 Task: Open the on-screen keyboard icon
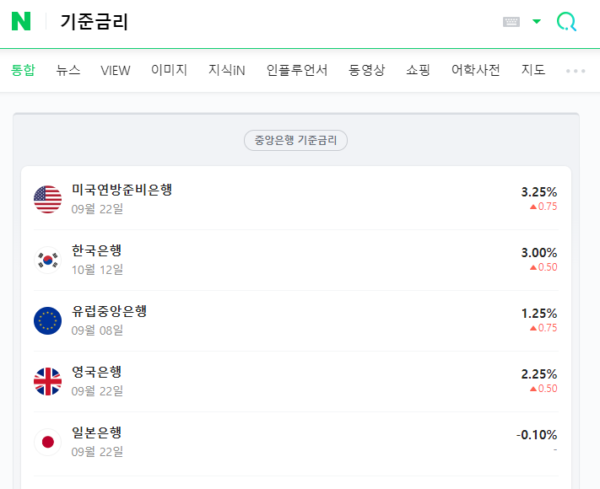[x=511, y=22]
